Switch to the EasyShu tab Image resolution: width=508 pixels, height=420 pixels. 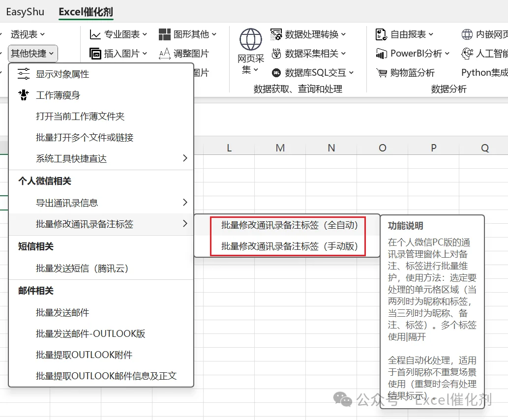coord(25,12)
